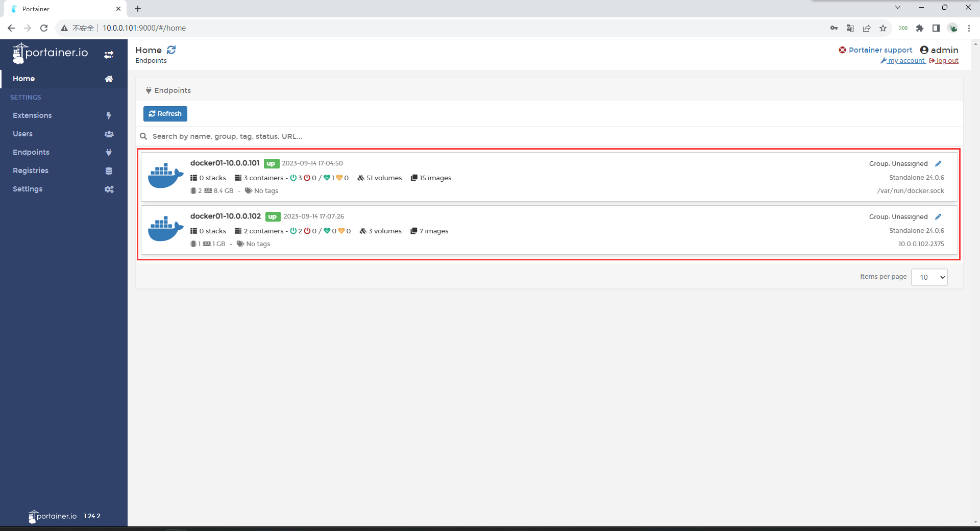
Task: Open Home in the sidebar menu
Action: 64,79
